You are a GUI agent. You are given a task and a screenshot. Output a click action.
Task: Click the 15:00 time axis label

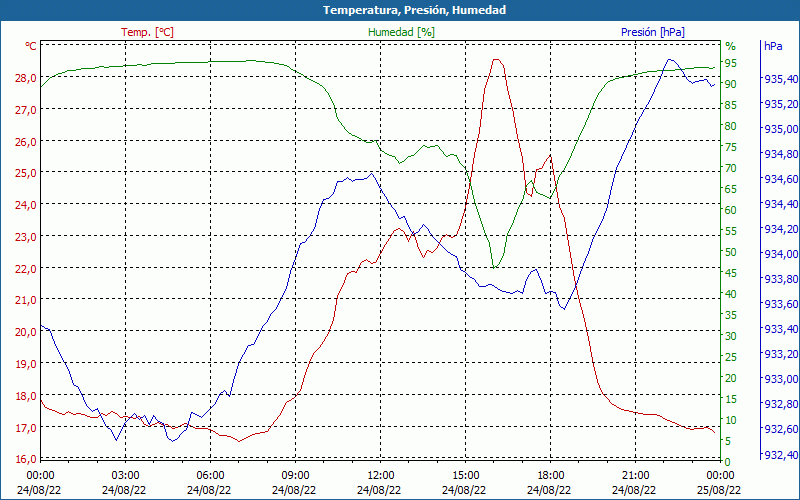click(x=465, y=476)
